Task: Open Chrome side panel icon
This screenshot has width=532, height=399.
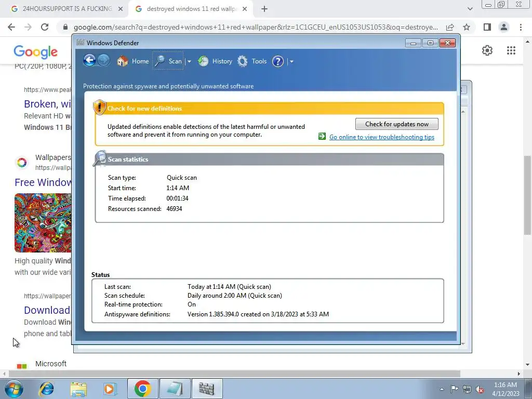Action: click(x=487, y=27)
